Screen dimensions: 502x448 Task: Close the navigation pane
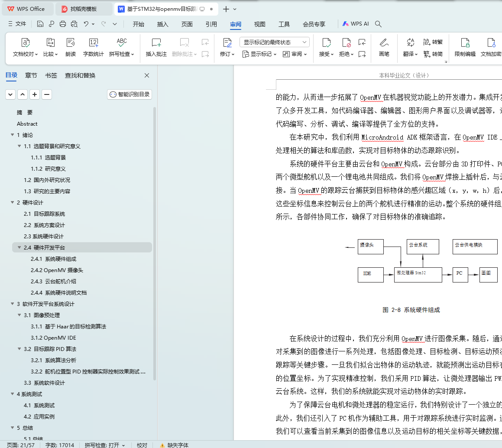147,75
